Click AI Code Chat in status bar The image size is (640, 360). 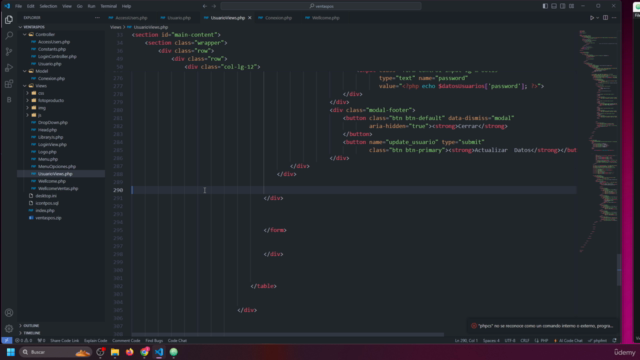pyautogui.click(x=568, y=340)
